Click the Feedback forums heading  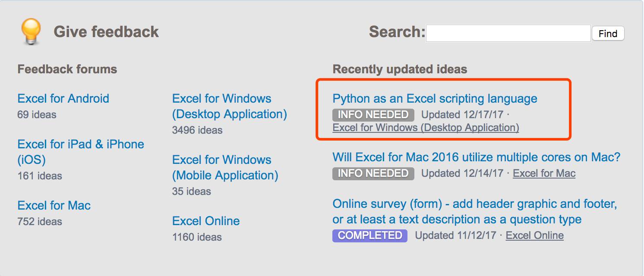point(67,69)
